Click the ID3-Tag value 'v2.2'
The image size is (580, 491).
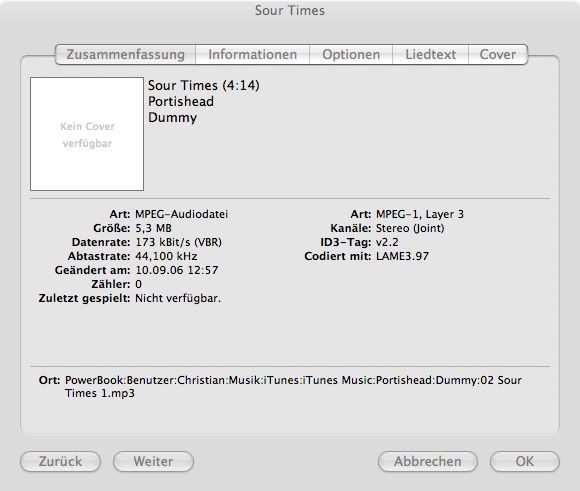tap(387, 242)
